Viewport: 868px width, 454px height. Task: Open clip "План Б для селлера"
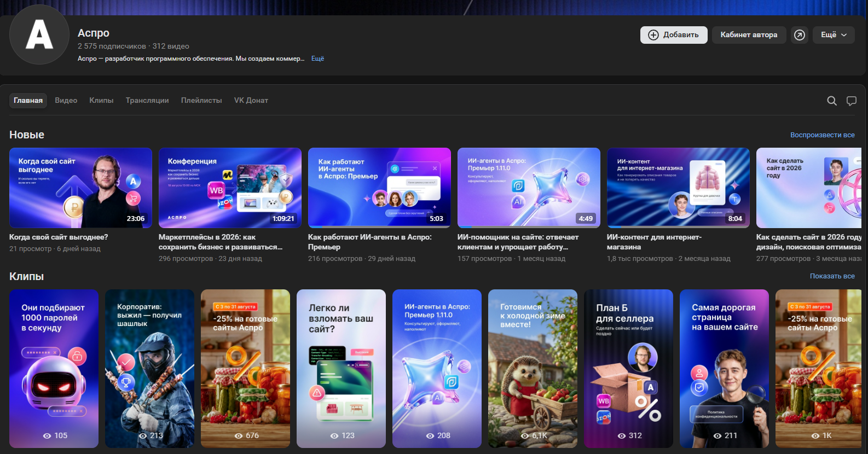[x=628, y=369]
